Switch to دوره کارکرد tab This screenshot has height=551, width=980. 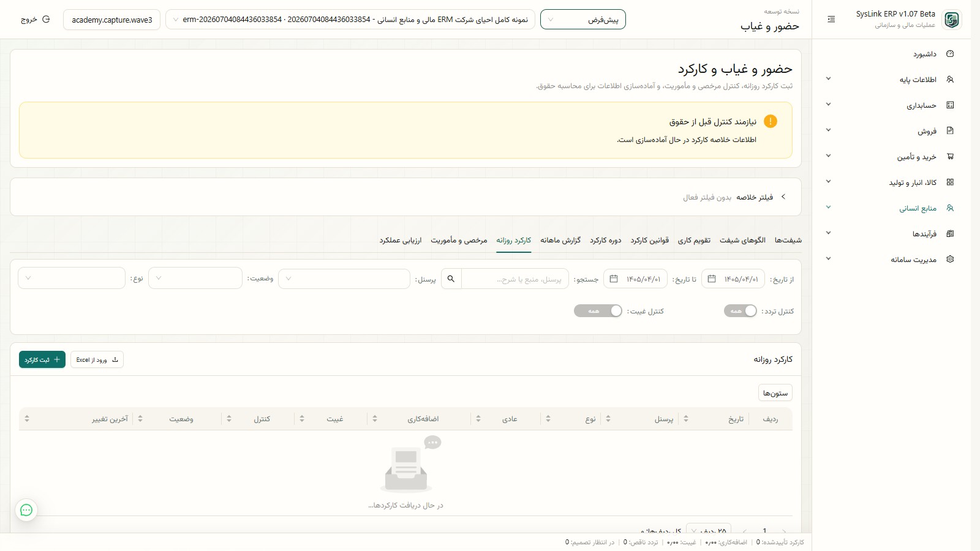(606, 240)
